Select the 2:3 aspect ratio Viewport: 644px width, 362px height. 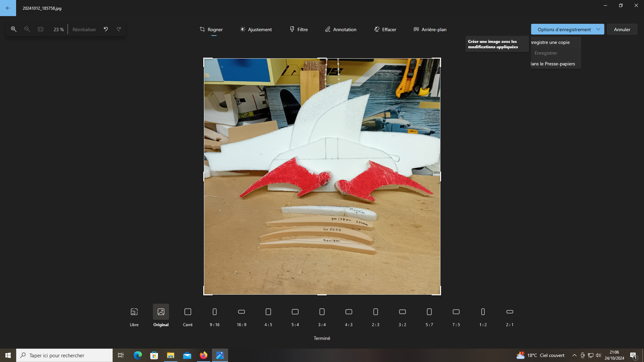coord(376,316)
